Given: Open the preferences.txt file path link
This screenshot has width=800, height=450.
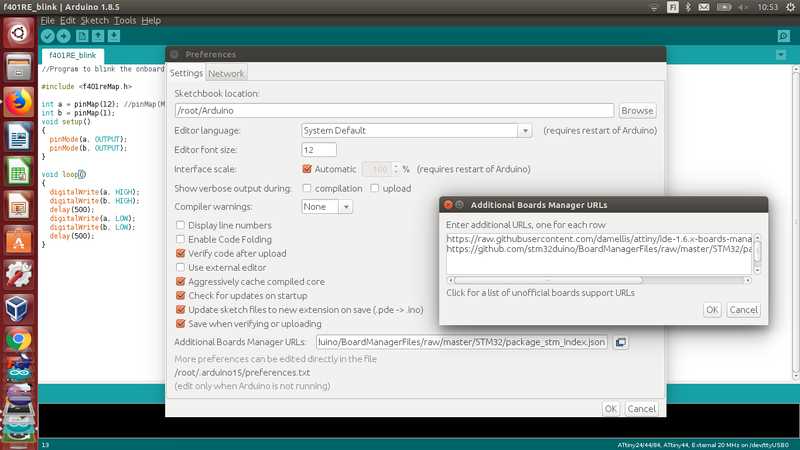Looking at the screenshot, I should (x=242, y=372).
